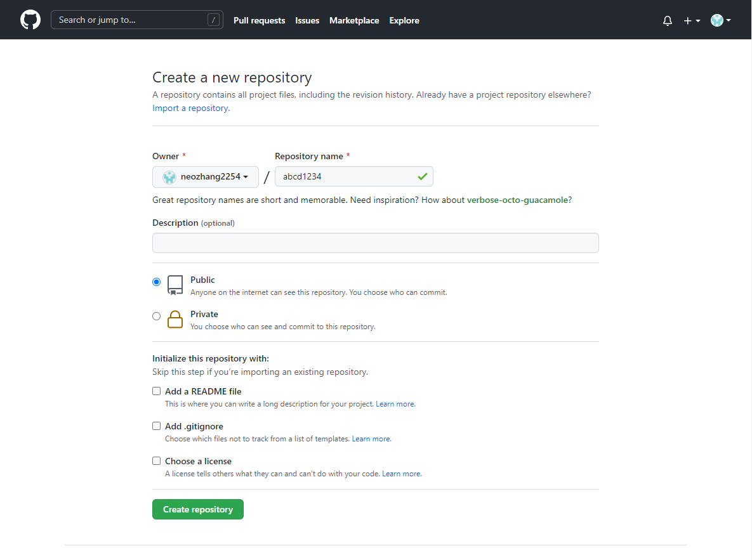Click the green checkmark in repository name
Viewport: 752px width, 560px height.
[x=422, y=176]
